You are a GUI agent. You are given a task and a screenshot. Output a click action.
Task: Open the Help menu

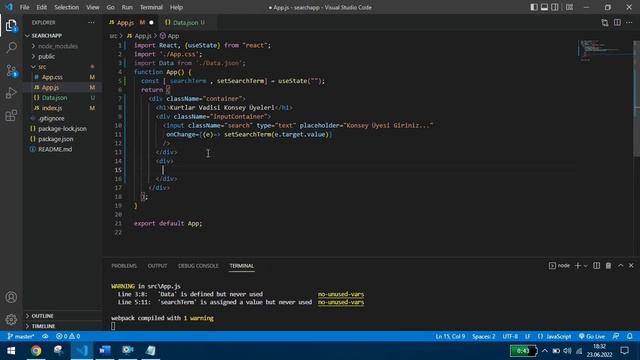click(176, 7)
